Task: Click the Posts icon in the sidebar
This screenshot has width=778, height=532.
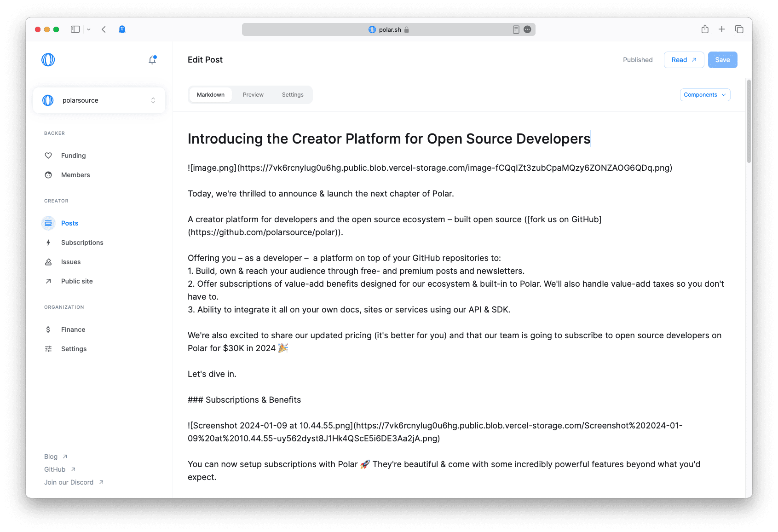Action: (x=48, y=223)
